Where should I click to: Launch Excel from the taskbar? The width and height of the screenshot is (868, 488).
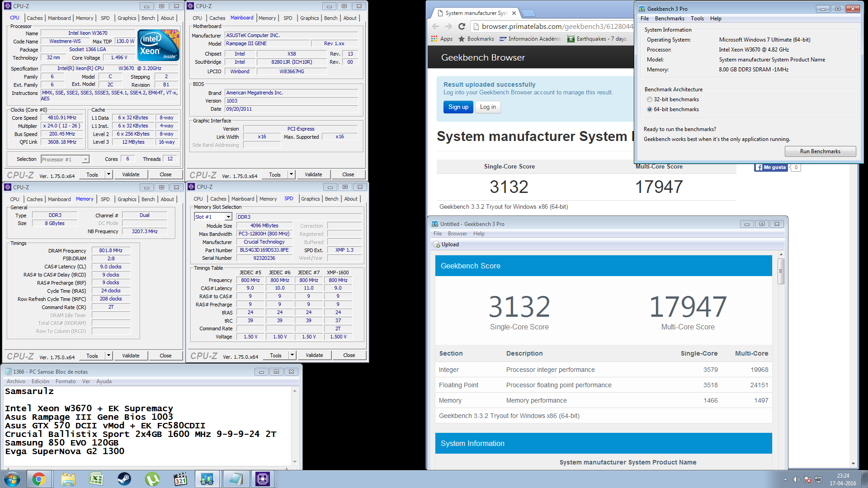pos(96,479)
